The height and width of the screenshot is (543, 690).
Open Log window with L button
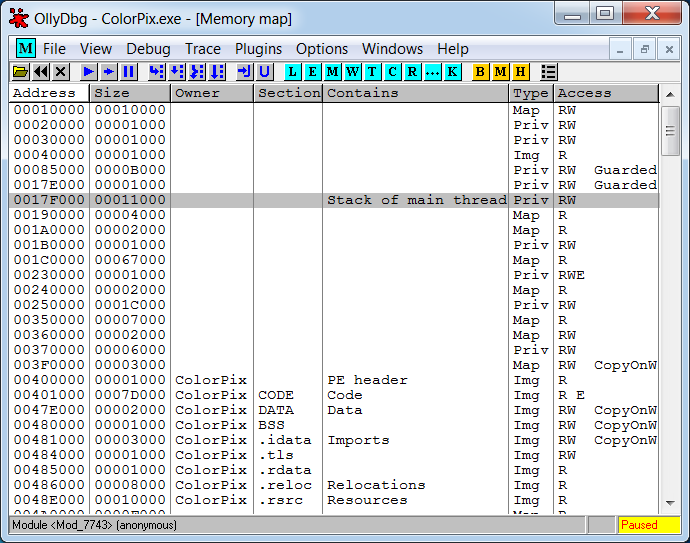tap(293, 72)
